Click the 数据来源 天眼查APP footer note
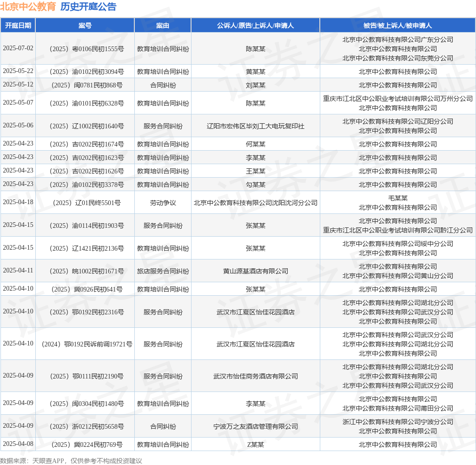Viewport: 476px width, 465px height. click(x=71, y=461)
